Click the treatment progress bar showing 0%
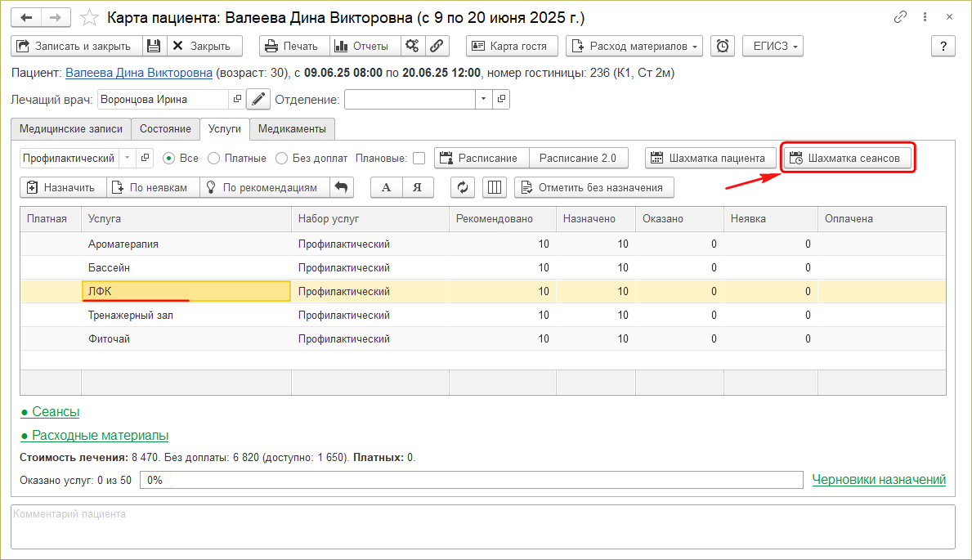972x560 pixels. [471, 480]
